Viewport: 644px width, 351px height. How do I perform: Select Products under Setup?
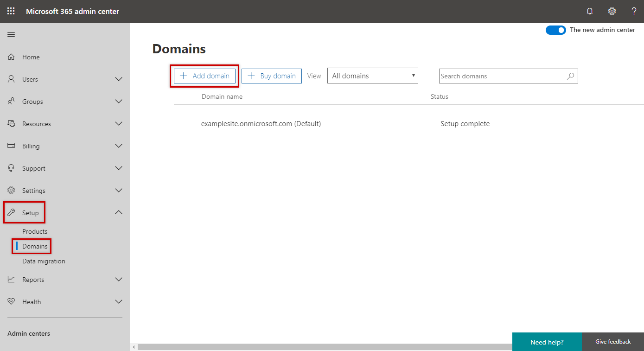tap(35, 231)
